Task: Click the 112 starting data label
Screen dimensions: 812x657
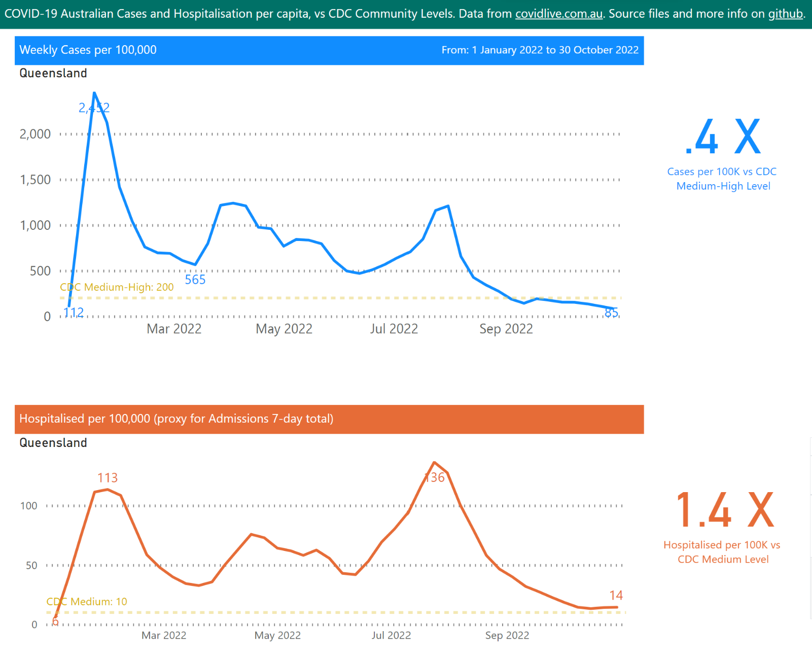Action: pos(74,313)
